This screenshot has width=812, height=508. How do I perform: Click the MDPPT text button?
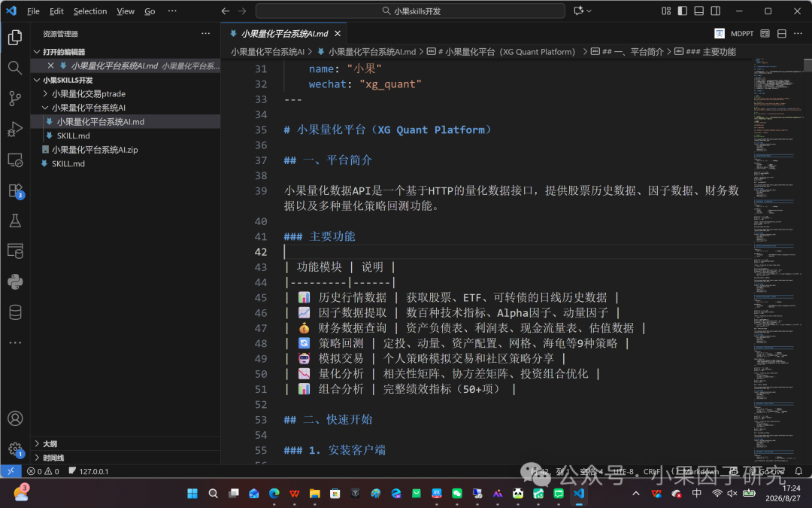tap(741, 34)
